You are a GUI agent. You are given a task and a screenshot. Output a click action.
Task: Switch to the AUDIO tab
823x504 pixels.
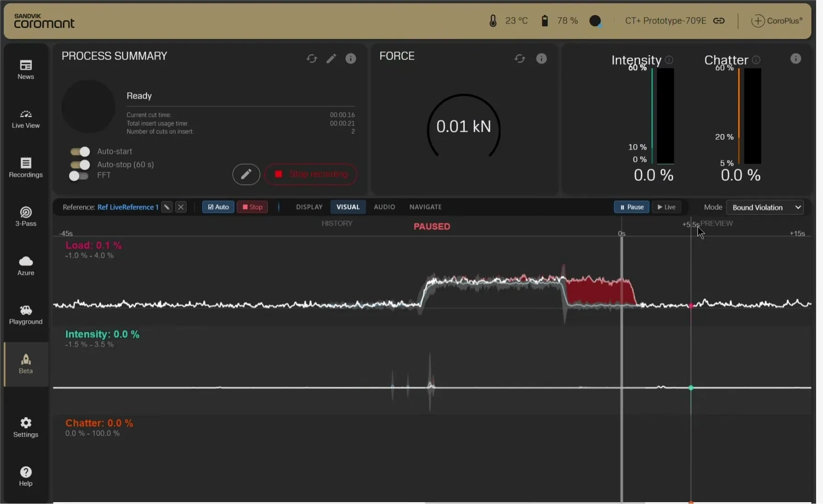point(384,207)
